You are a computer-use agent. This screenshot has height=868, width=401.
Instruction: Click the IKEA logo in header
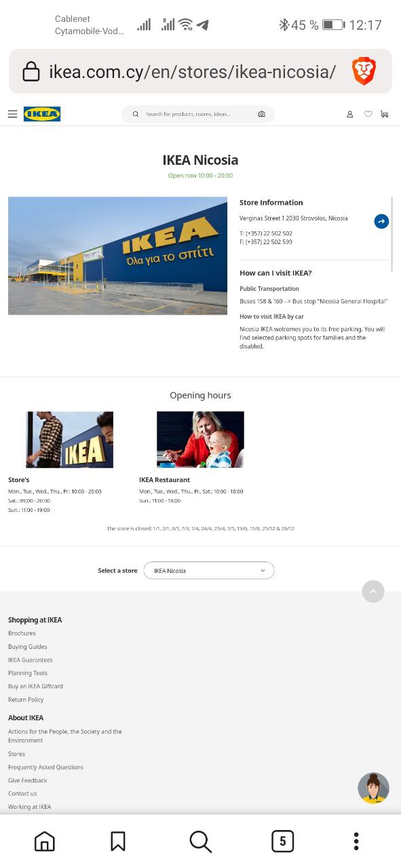pos(42,114)
